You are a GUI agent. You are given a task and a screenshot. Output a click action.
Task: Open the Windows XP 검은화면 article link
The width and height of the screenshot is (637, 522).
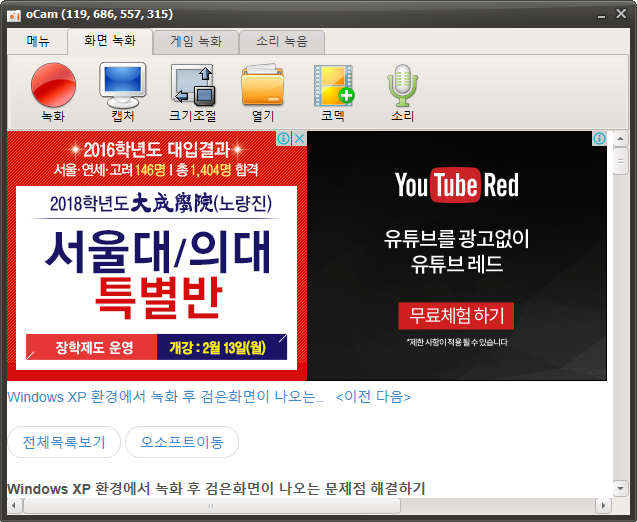pos(165,396)
